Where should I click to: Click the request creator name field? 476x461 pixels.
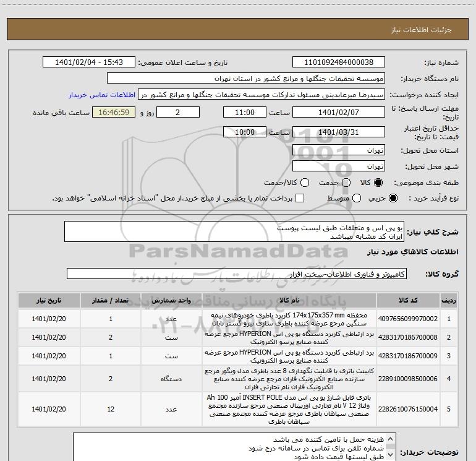click(261, 95)
